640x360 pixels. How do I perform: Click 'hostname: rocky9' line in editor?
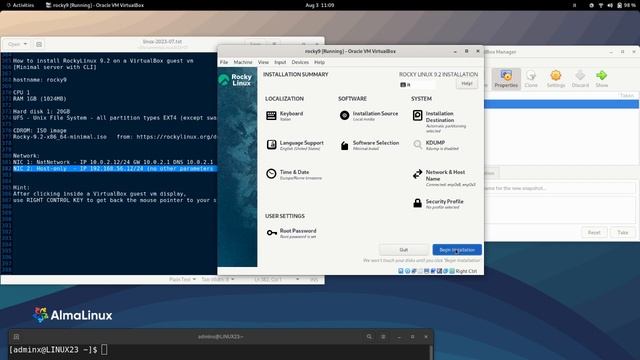tap(40, 80)
